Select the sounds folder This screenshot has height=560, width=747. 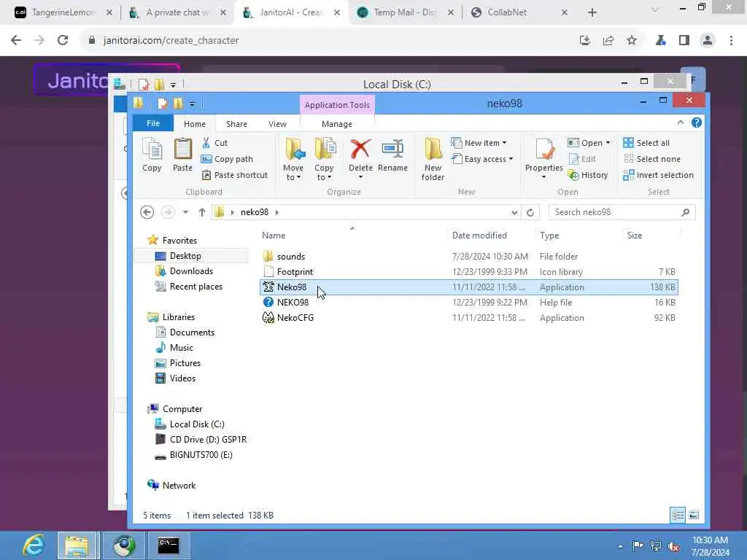469,256
